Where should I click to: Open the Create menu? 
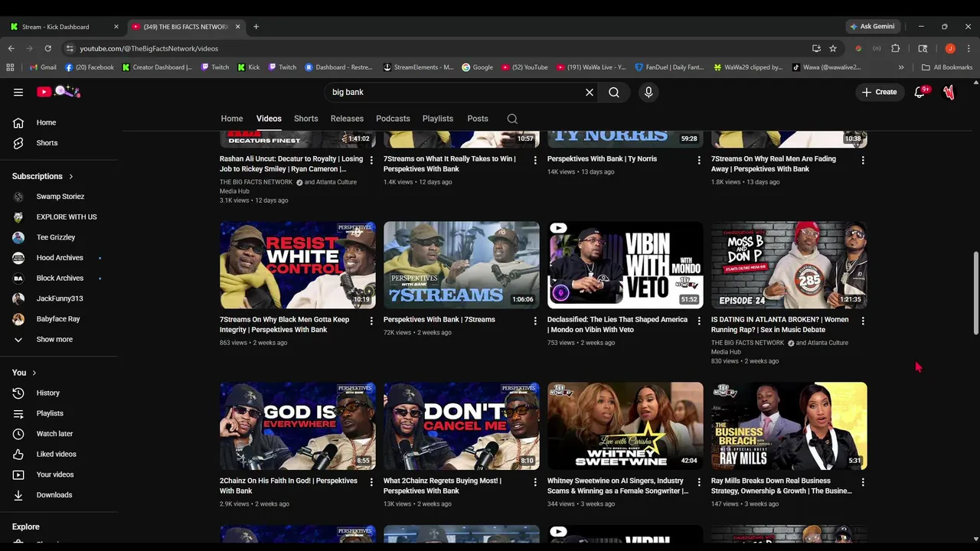pyautogui.click(x=879, y=92)
